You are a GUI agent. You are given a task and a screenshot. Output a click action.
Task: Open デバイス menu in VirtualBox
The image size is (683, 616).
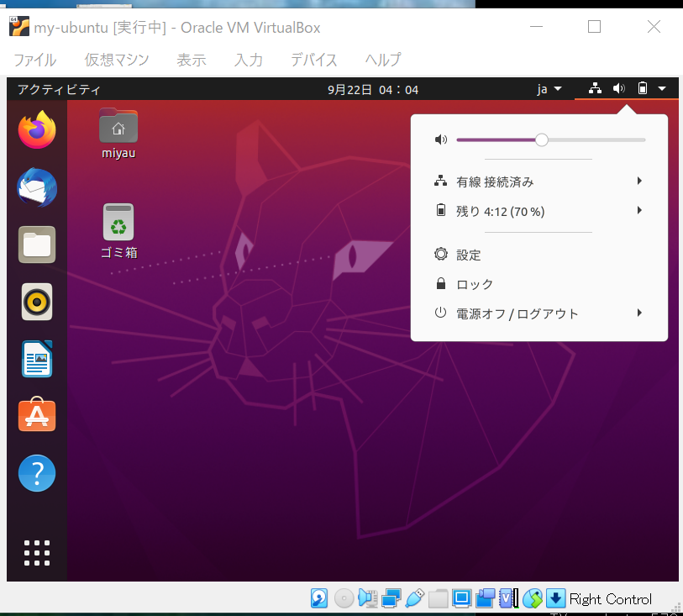point(313,60)
